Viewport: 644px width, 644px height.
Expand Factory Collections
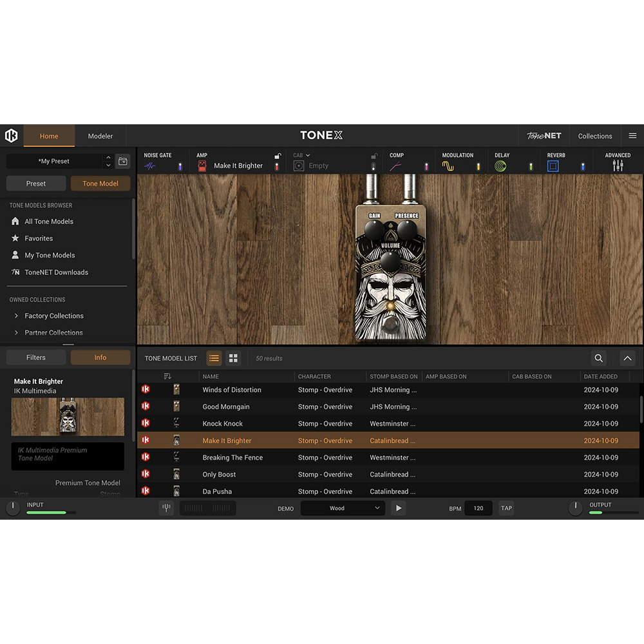[17, 316]
